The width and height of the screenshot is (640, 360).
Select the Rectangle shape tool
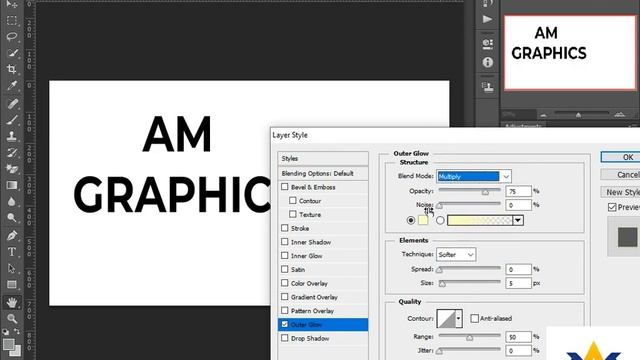(11, 284)
